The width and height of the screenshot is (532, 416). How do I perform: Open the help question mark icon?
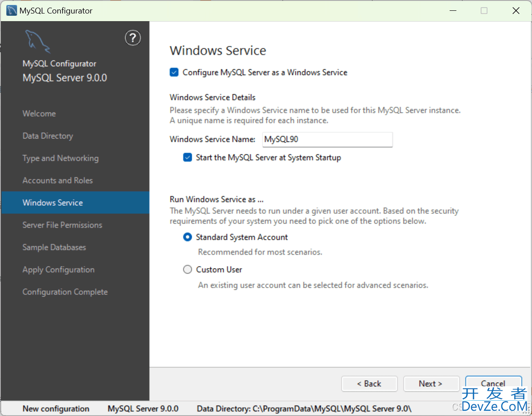[133, 38]
